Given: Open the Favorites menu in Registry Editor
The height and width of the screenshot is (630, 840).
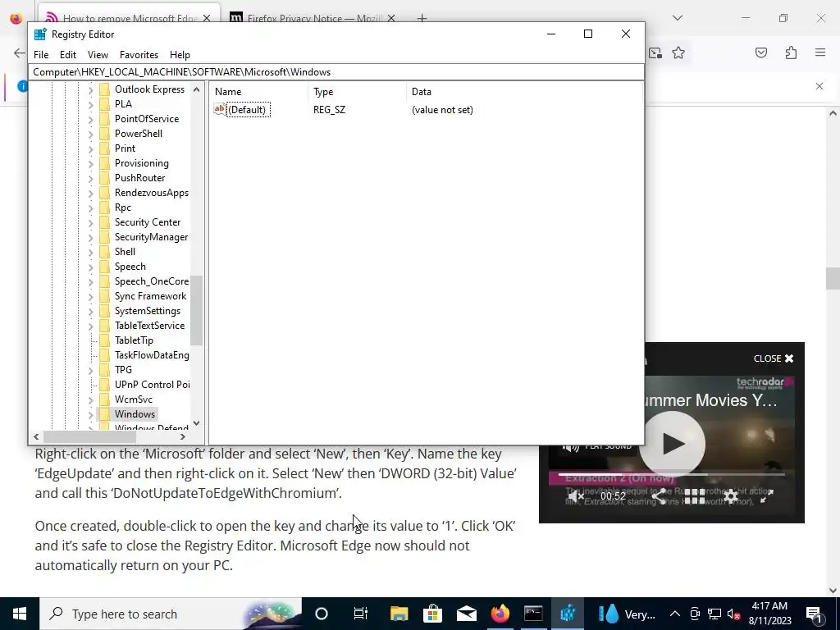Looking at the screenshot, I should click(x=139, y=55).
